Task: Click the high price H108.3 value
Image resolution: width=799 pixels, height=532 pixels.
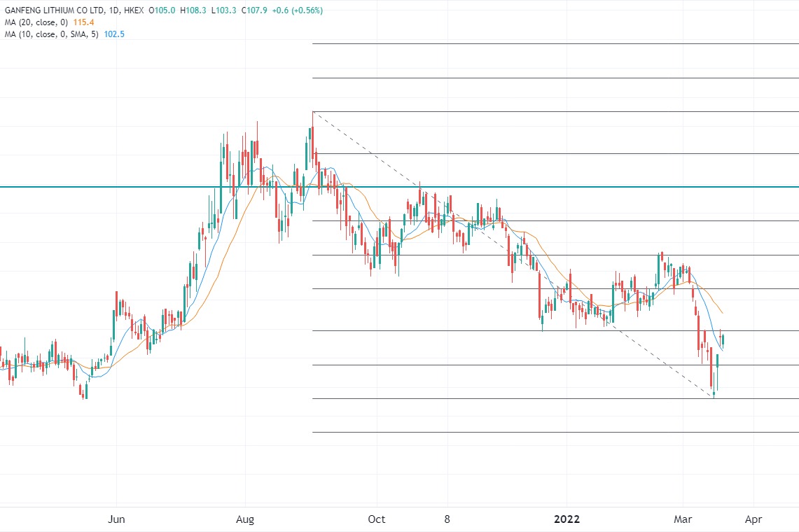Action: [193, 11]
